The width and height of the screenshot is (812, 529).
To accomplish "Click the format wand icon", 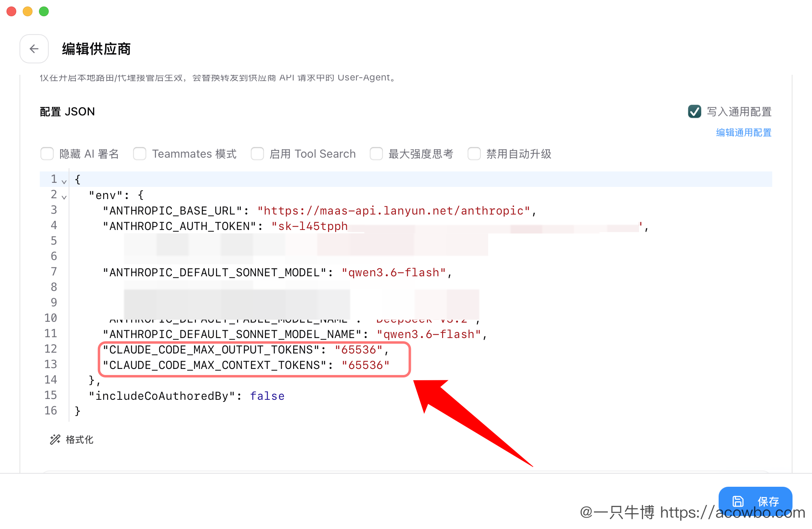I will [55, 440].
